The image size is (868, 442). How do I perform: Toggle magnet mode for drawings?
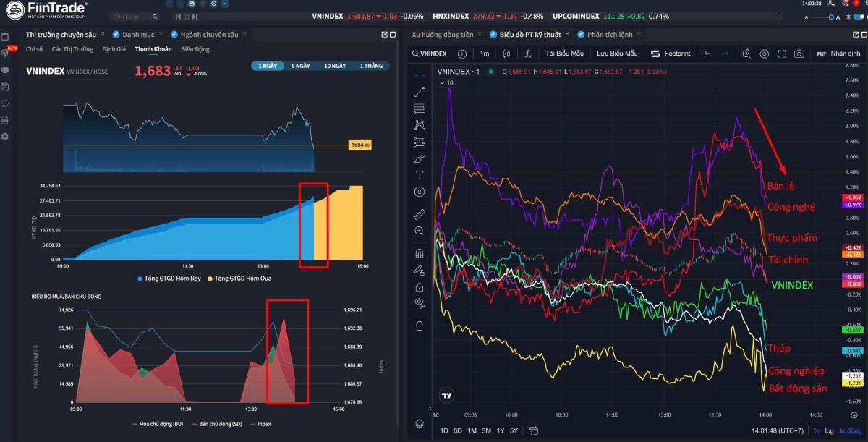(420, 253)
